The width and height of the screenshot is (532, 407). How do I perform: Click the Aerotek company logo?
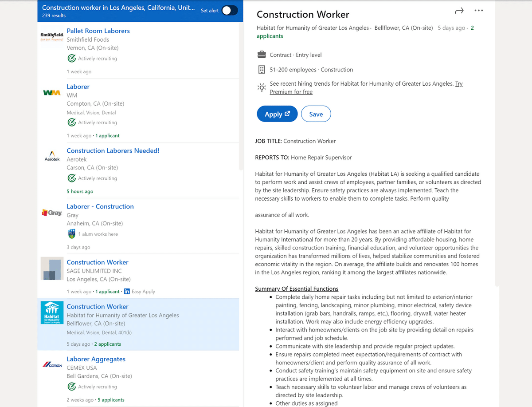pyautogui.click(x=52, y=156)
